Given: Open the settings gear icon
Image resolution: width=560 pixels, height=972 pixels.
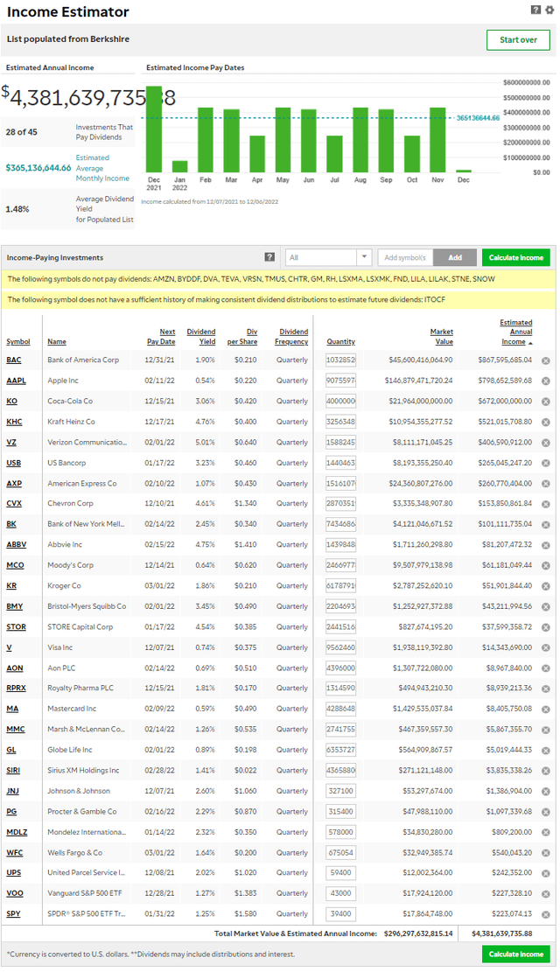Looking at the screenshot, I should coord(549,10).
